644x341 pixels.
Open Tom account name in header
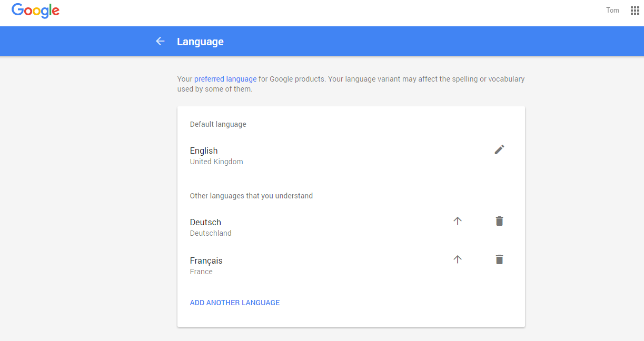[612, 11]
